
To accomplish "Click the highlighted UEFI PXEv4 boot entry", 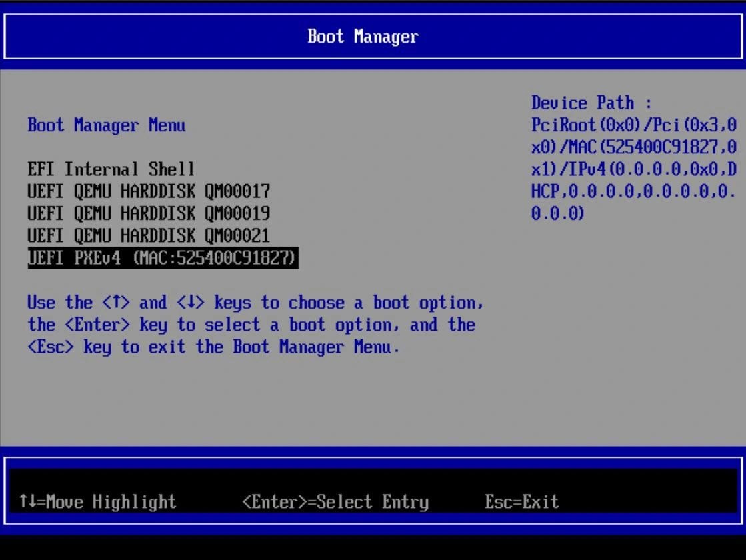I will pos(163,258).
